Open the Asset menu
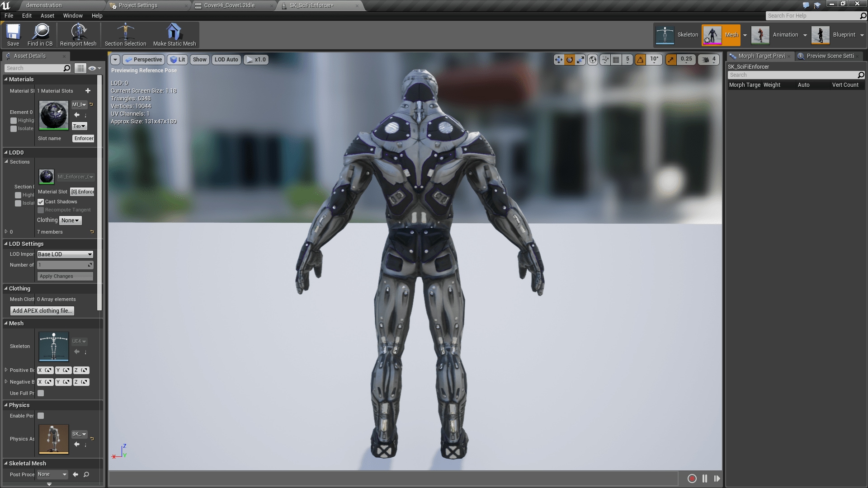This screenshot has width=868, height=488. click(x=47, y=15)
